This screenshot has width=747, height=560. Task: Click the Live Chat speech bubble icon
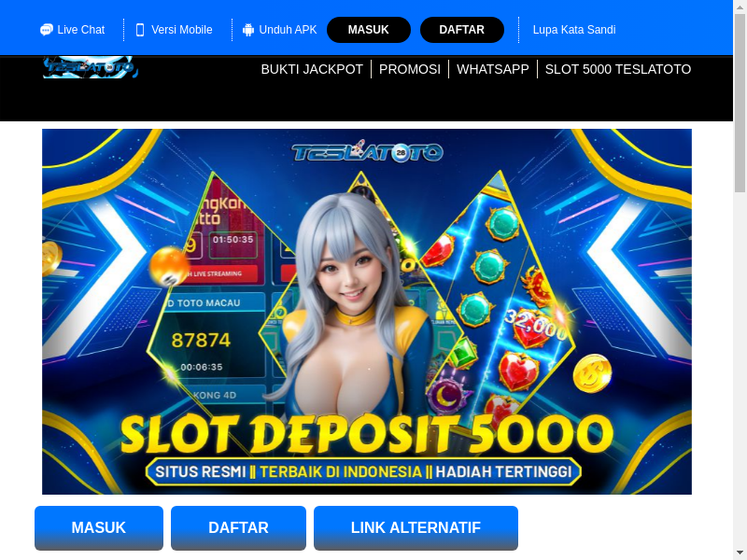tap(46, 30)
